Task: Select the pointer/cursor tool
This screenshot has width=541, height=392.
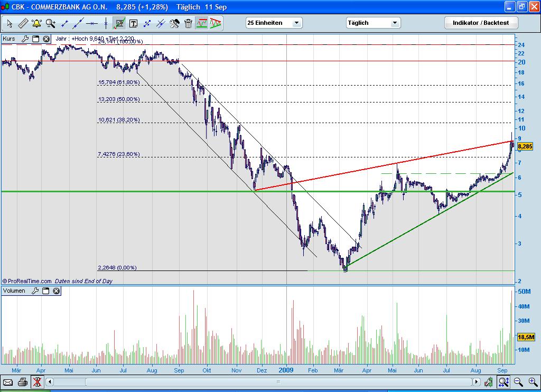Action: (x=9, y=23)
